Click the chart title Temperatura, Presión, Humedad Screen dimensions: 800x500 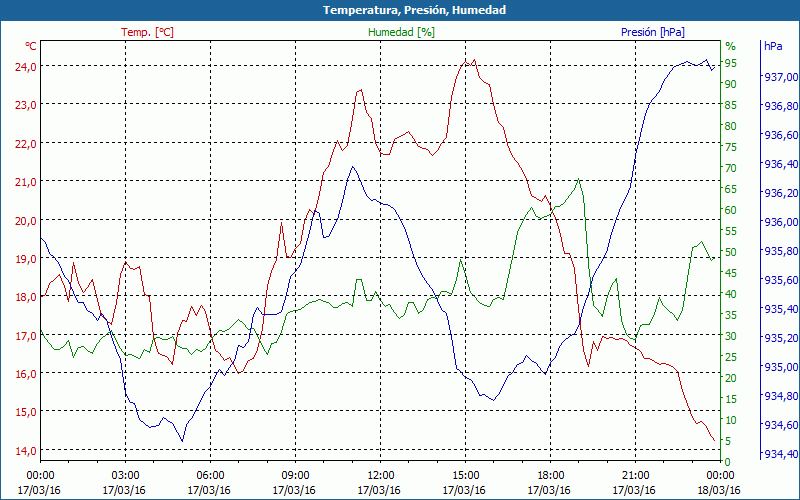(414, 10)
